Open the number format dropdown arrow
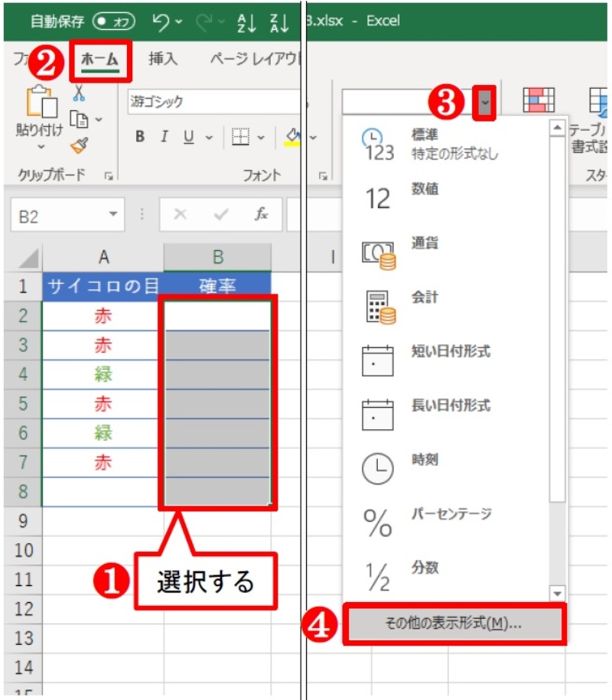This screenshot has width=612, height=700. pos(484,102)
